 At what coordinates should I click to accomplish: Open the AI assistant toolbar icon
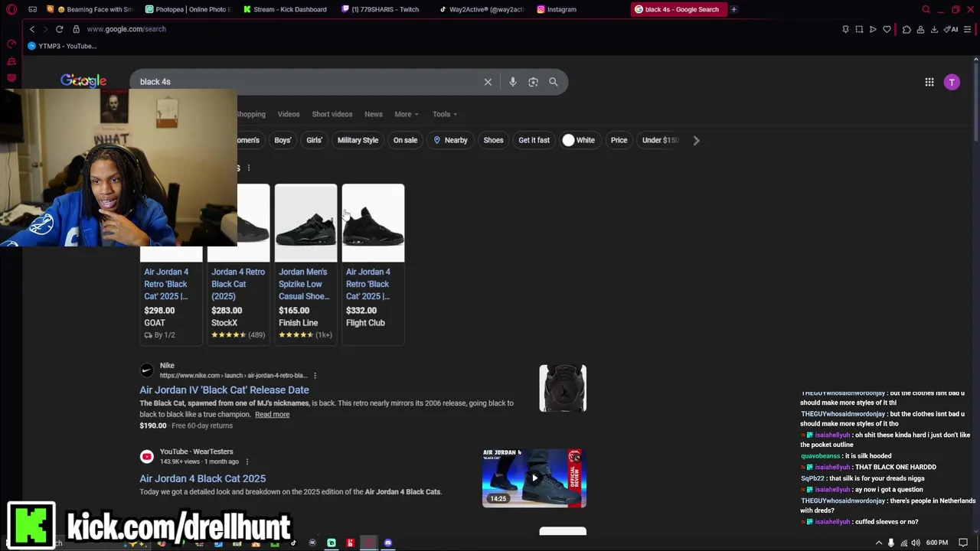tap(951, 29)
